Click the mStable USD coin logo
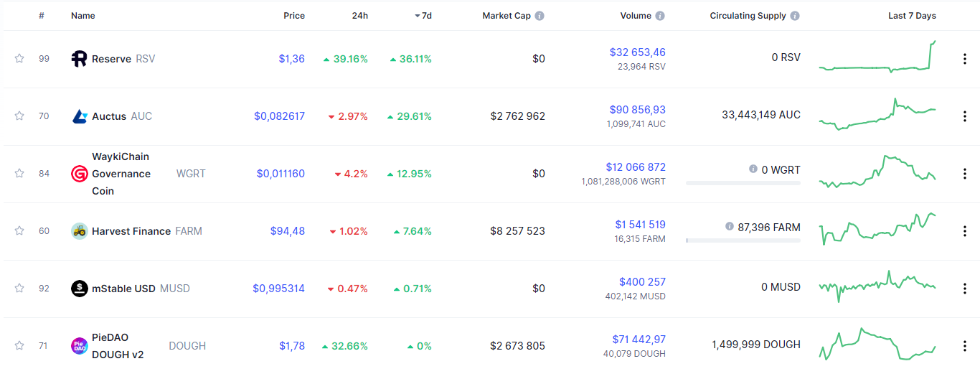The width and height of the screenshot is (980, 374). click(80, 289)
